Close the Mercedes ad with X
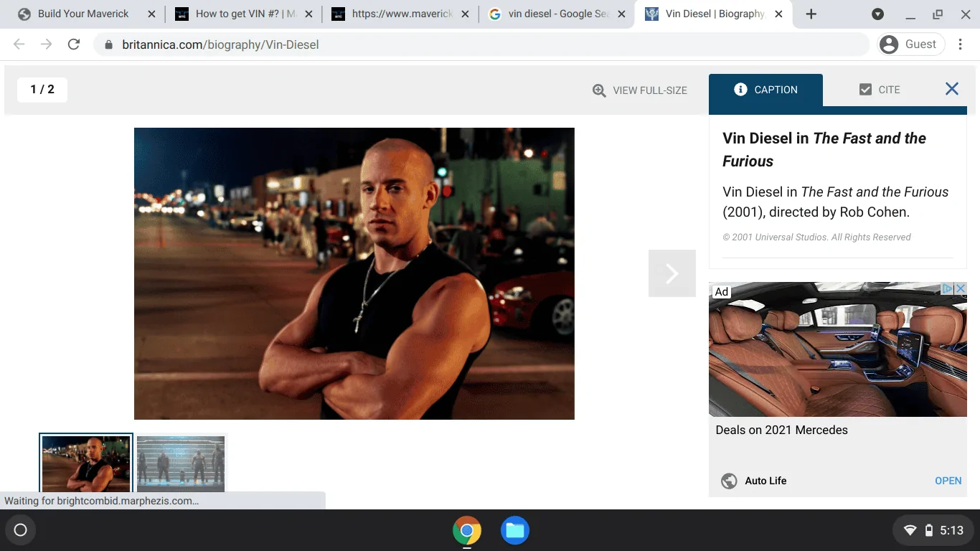 [x=961, y=288]
